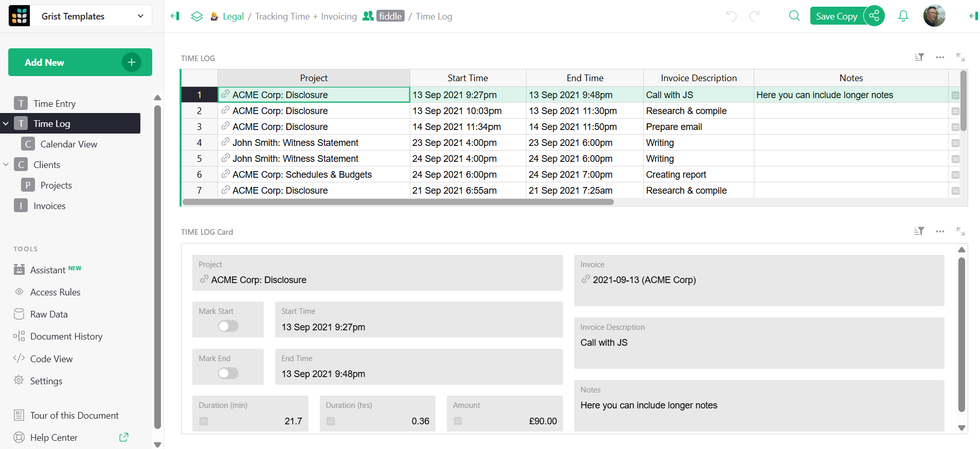Collapse the left navigation panel
980x449 pixels.
(x=175, y=16)
